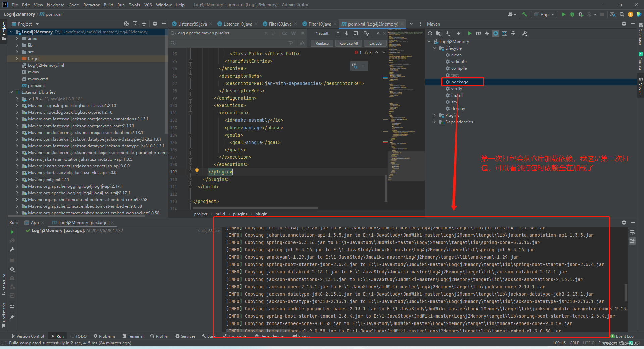The width and height of the screenshot is (644, 349).
Task: Open Maven Settings wrench icon
Action: (x=525, y=33)
